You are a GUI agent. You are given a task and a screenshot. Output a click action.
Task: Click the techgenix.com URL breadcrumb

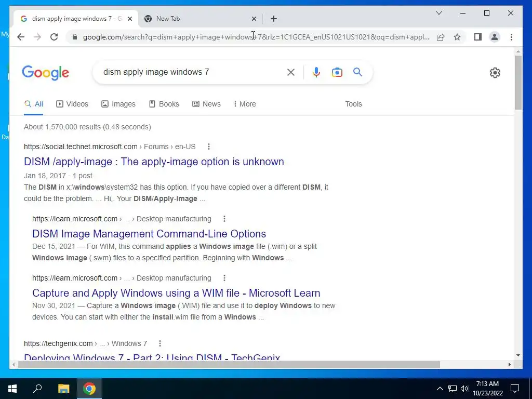pyautogui.click(x=85, y=344)
